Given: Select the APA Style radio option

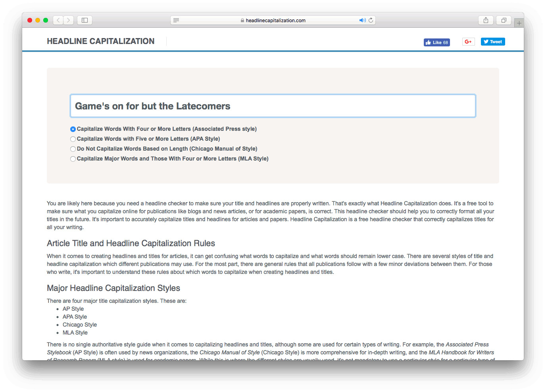Looking at the screenshot, I should click(73, 139).
